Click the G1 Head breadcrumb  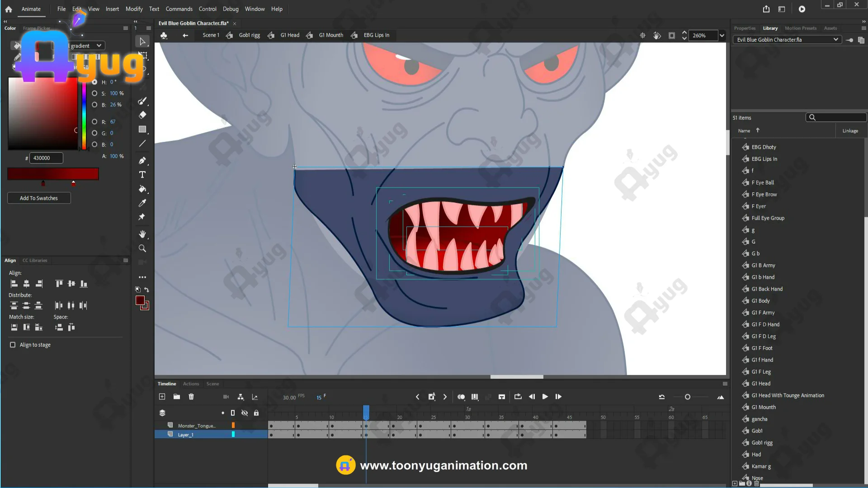tap(290, 35)
